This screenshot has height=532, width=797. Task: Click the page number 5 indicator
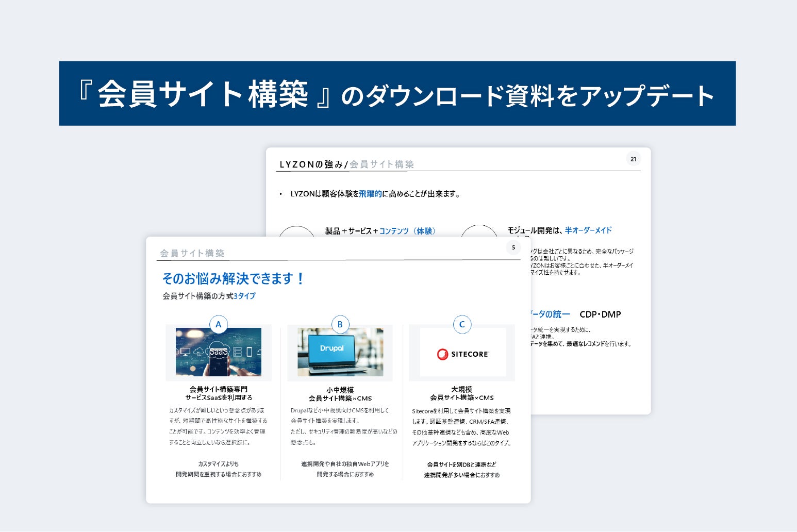513,248
